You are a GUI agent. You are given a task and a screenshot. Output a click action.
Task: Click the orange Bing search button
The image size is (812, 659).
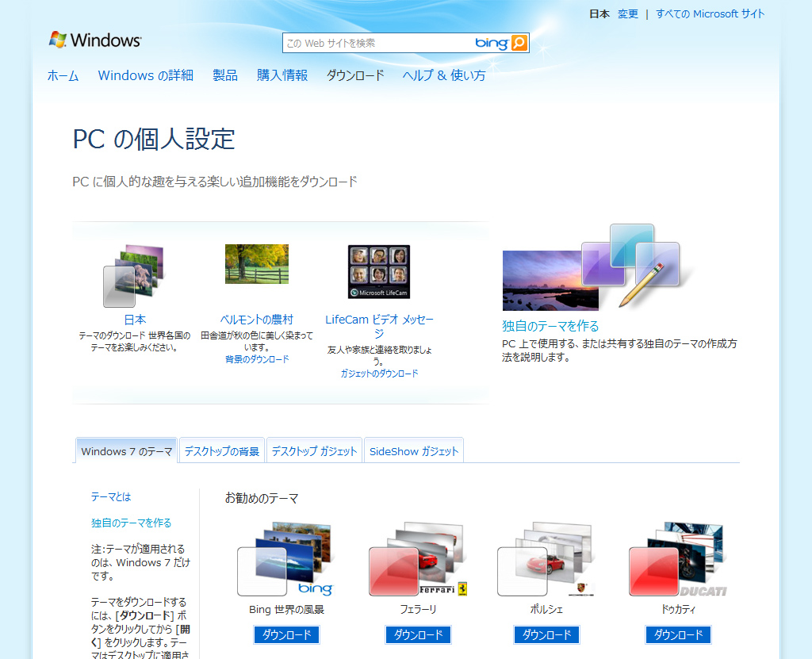[519, 42]
